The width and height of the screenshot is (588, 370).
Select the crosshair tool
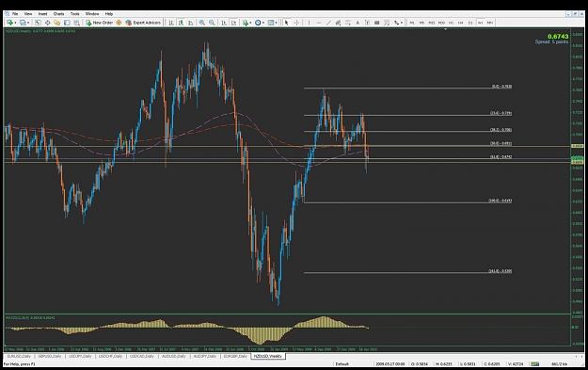click(x=296, y=23)
